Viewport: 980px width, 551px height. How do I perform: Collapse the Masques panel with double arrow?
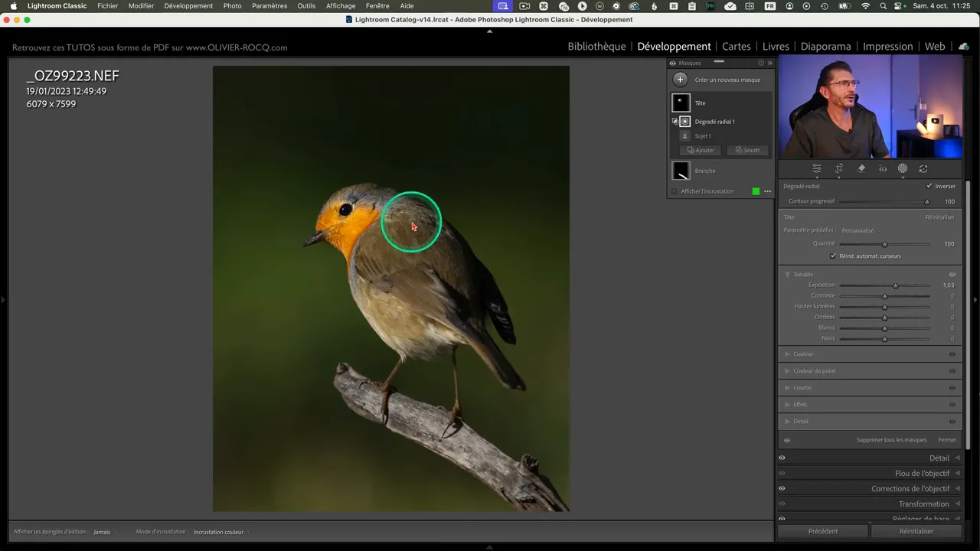tap(769, 64)
